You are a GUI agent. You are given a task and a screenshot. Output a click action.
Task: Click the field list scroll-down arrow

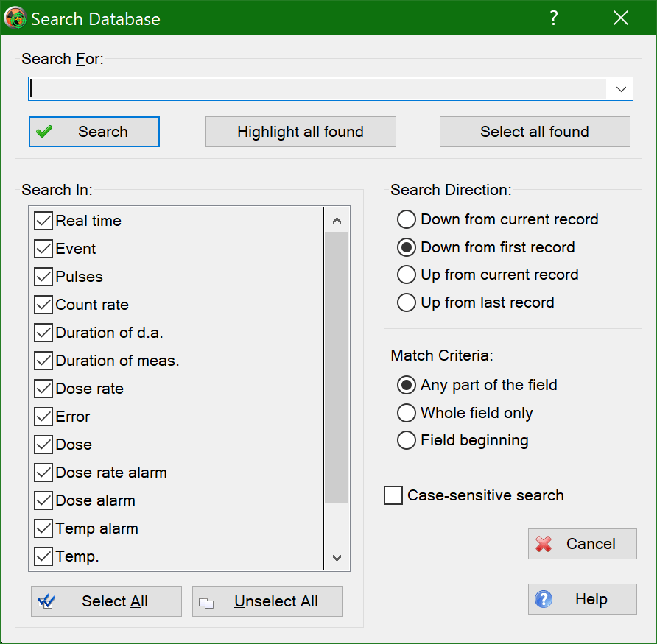(337, 558)
